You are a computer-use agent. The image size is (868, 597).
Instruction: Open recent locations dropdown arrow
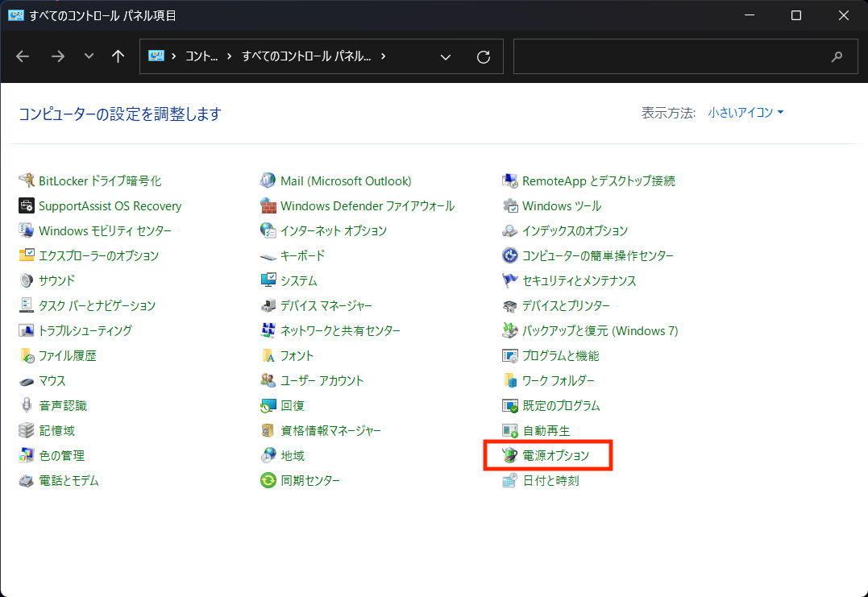(89, 57)
